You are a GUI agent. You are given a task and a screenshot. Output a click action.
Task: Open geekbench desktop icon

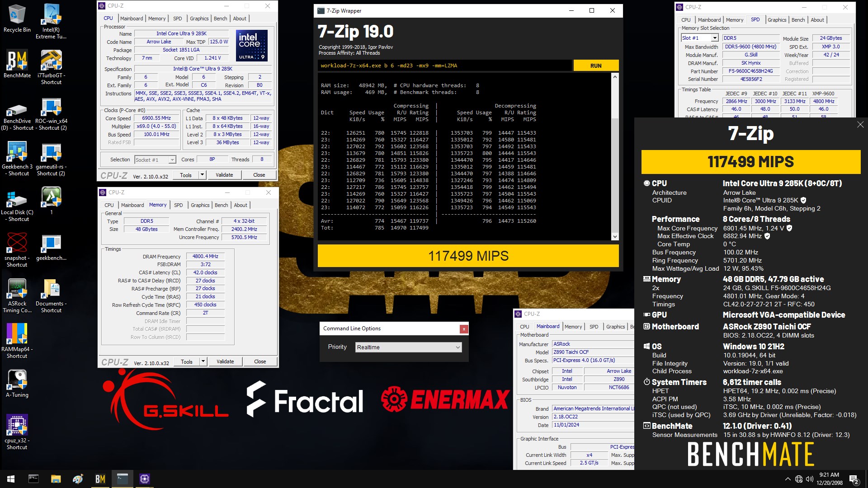(x=51, y=247)
